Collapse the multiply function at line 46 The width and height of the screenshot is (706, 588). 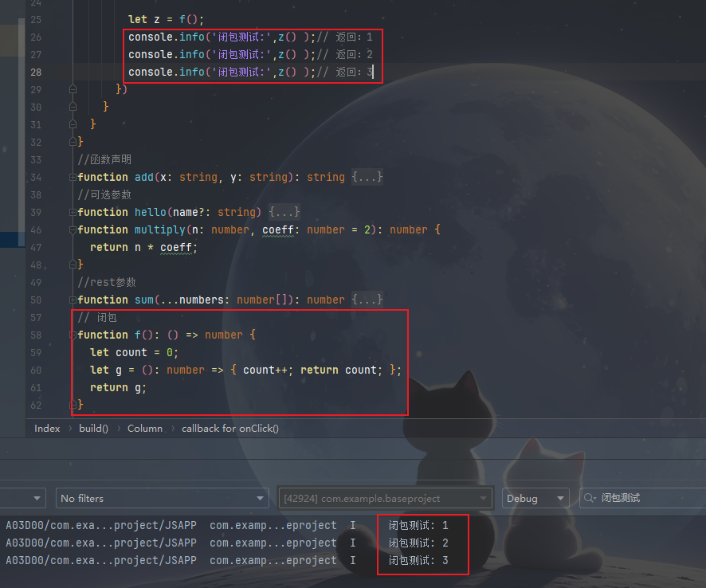click(x=73, y=229)
